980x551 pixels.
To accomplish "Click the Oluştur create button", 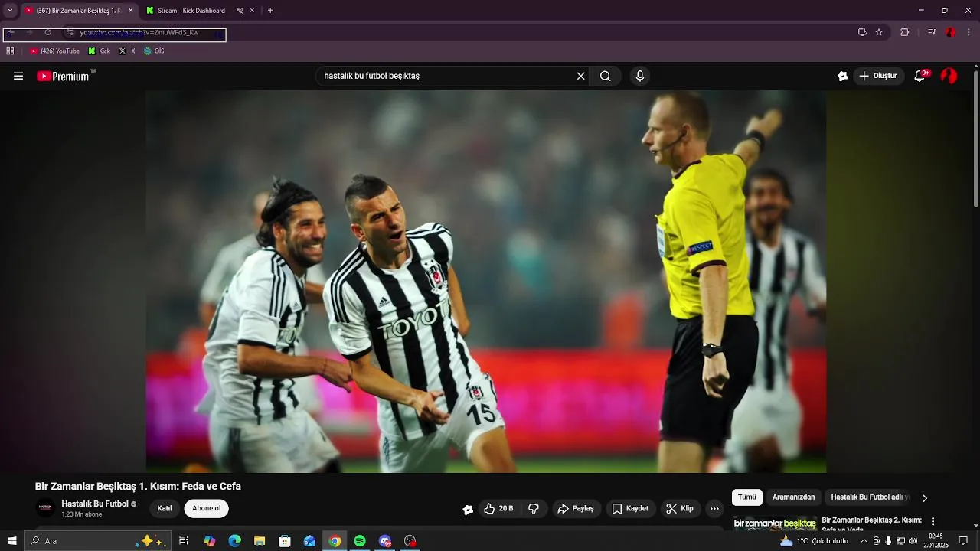I will [878, 76].
